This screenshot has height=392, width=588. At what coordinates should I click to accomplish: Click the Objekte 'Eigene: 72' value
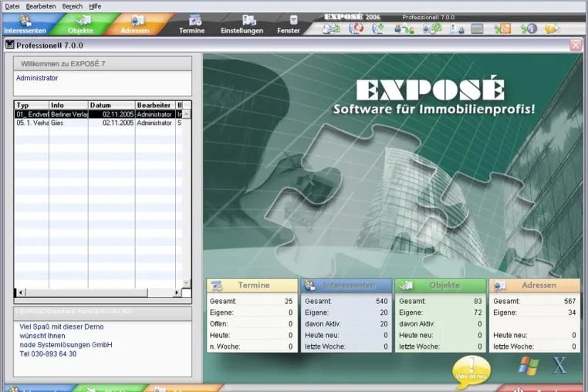pyautogui.click(x=478, y=313)
